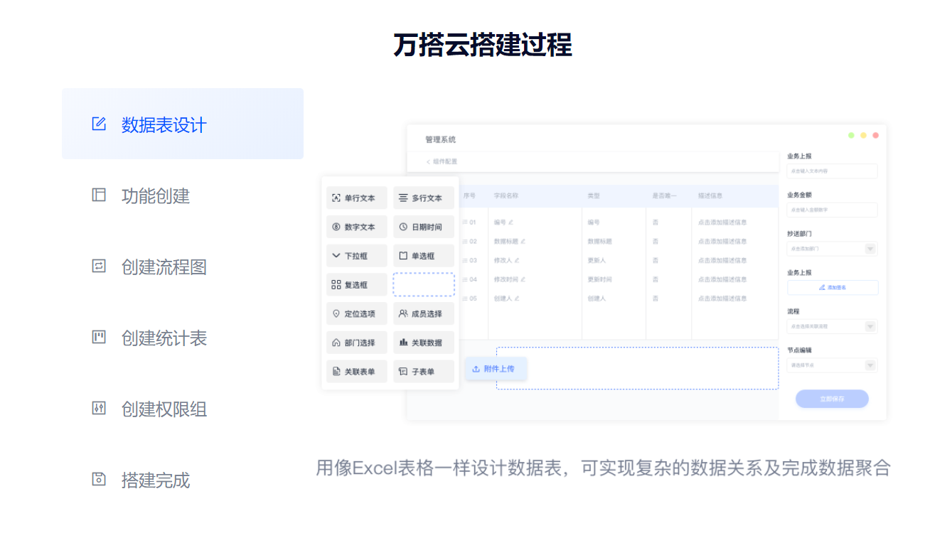Choose the 单选框 component

[424, 256]
